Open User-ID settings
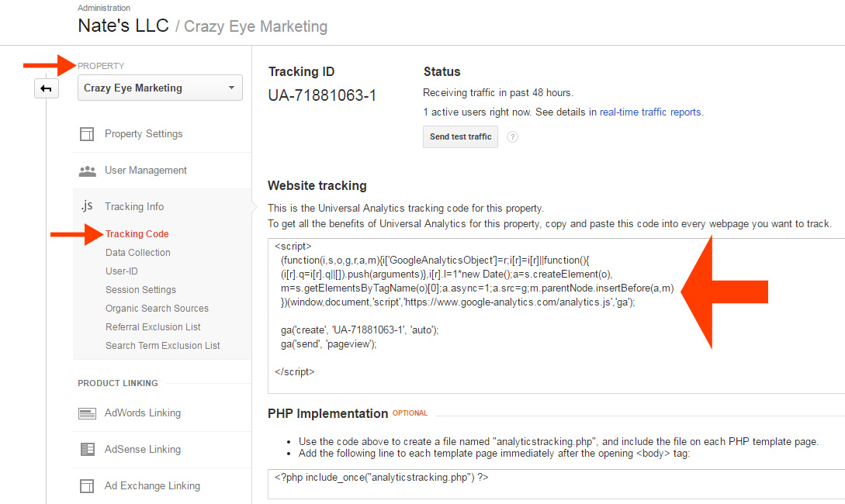The height and width of the screenshot is (504, 845). coord(122,271)
